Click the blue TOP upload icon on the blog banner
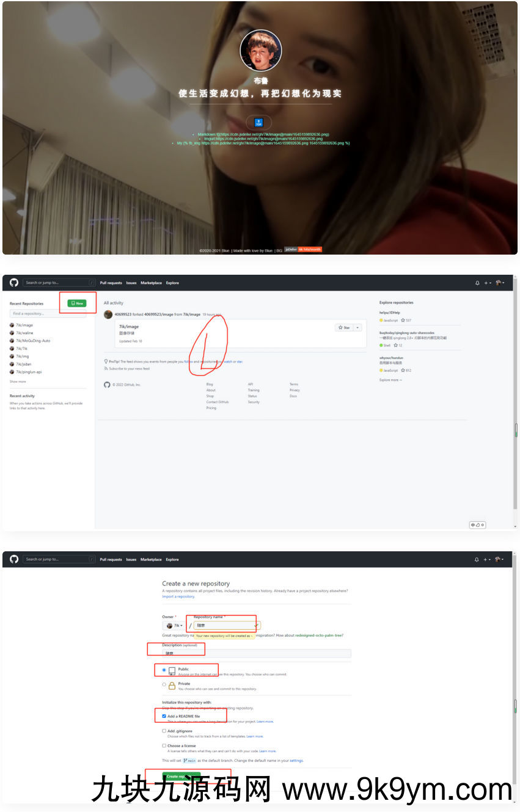The height and width of the screenshot is (812, 520). pos(258,123)
